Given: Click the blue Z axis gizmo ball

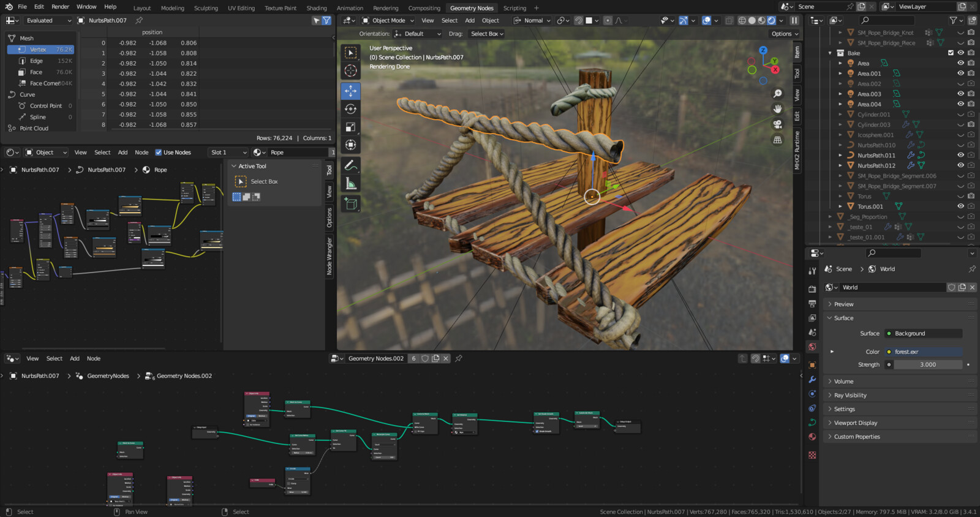Looking at the screenshot, I should 763,50.
